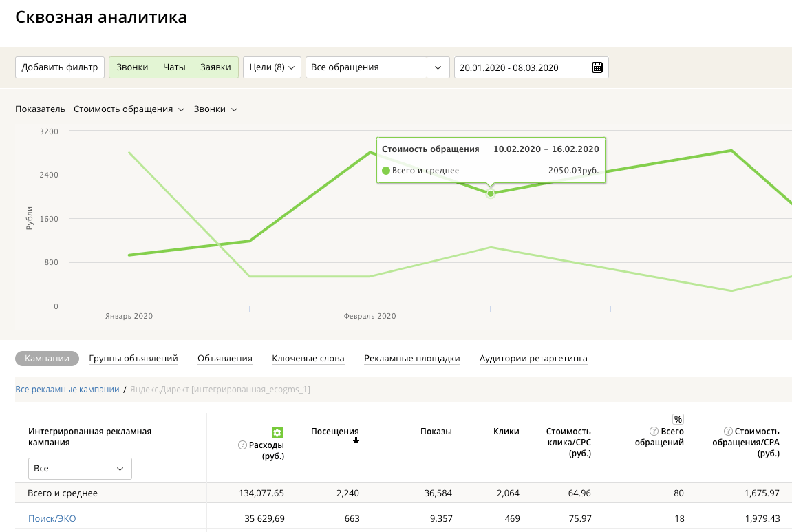Viewport: 792px width, 532px height.
Task: Click the help icon beside Всего обращений
Action: click(x=654, y=432)
